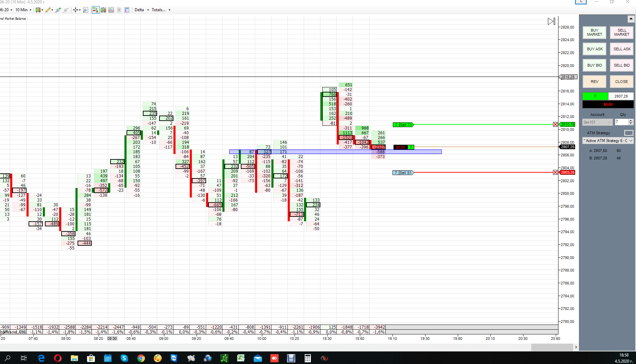
Task: Close position with the CLOSE button
Action: point(622,82)
